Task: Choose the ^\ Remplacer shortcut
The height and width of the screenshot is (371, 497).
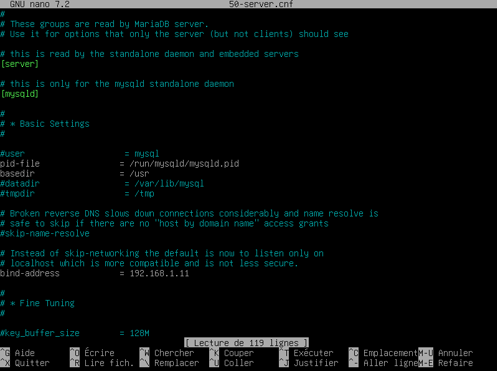Action: (169, 363)
